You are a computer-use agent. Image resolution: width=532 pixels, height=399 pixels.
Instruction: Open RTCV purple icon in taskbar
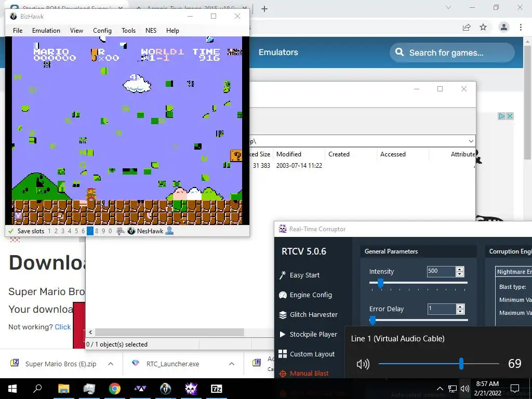click(x=191, y=389)
